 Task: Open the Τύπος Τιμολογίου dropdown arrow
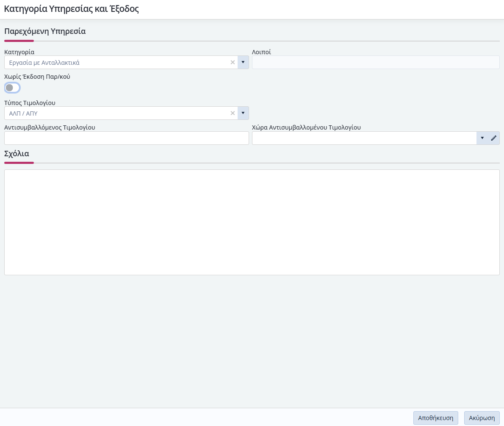(243, 113)
